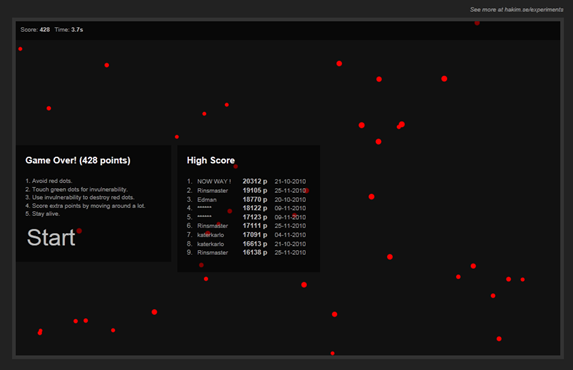Click the date "21-10-2010" beside 20312 p
The width and height of the screenshot is (573, 370).
click(290, 181)
